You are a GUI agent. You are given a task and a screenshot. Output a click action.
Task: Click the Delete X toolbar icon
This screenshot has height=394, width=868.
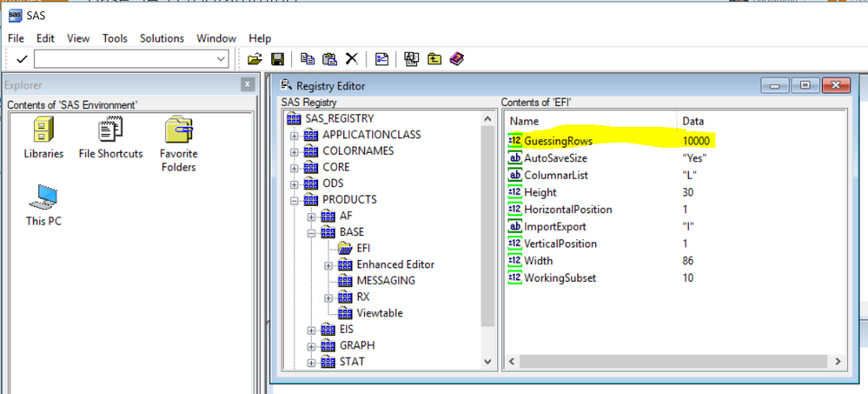(x=352, y=59)
